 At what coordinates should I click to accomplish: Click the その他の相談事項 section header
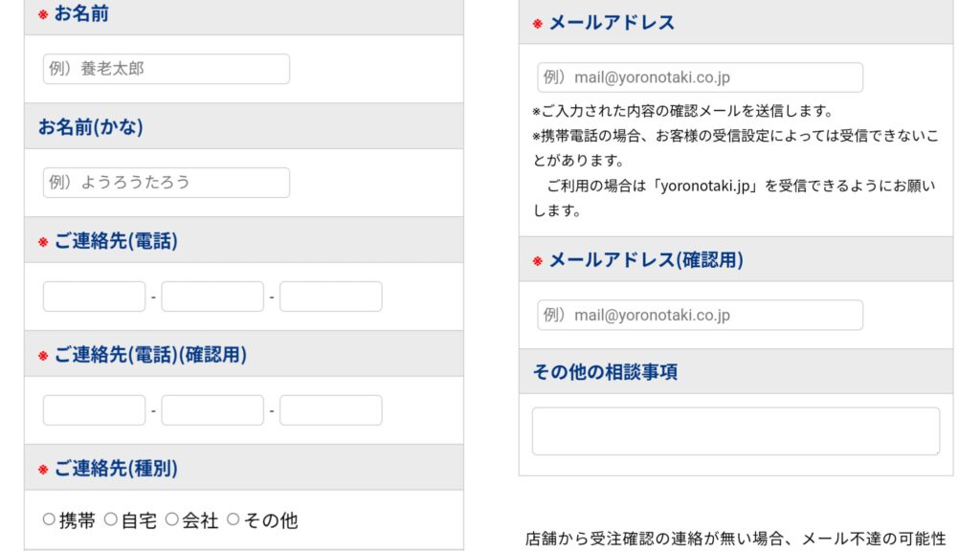[x=736, y=372]
